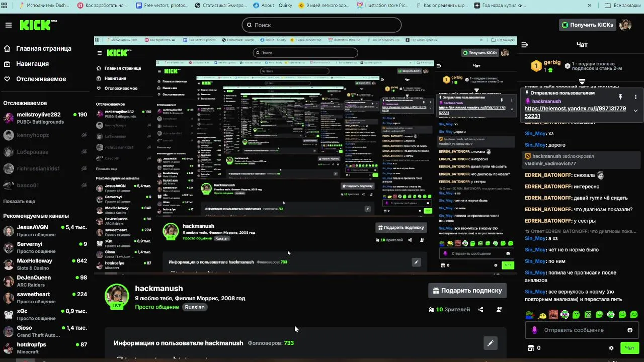Viewport: 644px width, 362px height.
Task: Open kennyhoopz followed channel
Action: click(x=45, y=135)
